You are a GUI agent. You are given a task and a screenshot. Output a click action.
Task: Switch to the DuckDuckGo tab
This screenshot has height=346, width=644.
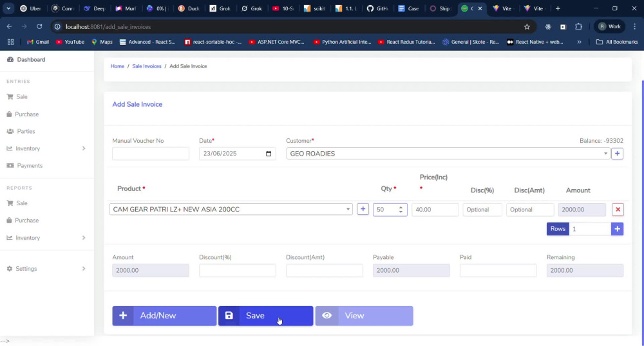tap(189, 8)
